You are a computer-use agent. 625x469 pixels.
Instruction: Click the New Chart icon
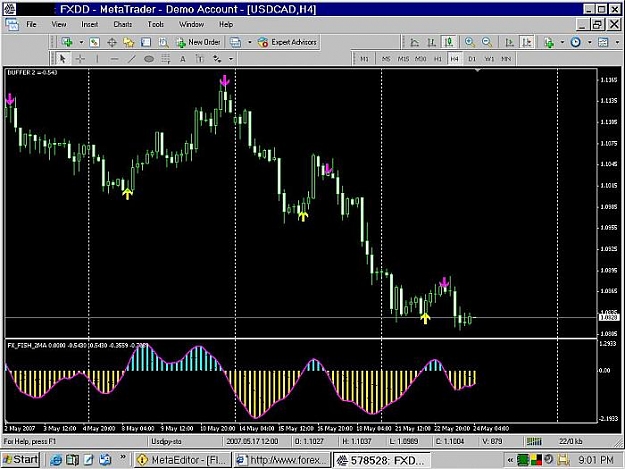click(x=67, y=42)
